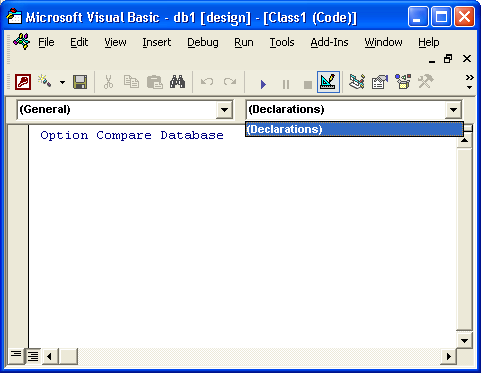The image size is (481, 373).
Task: Click the vertical scrollbar down arrow
Action: coord(464,341)
